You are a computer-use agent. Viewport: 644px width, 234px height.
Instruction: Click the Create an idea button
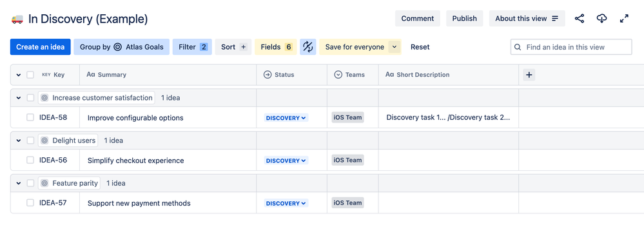pyautogui.click(x=40, y=47)
